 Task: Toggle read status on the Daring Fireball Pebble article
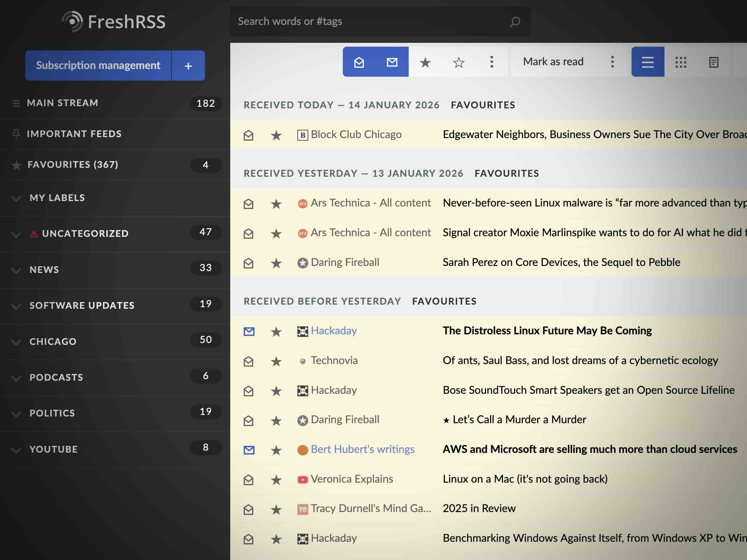[249, 263]
